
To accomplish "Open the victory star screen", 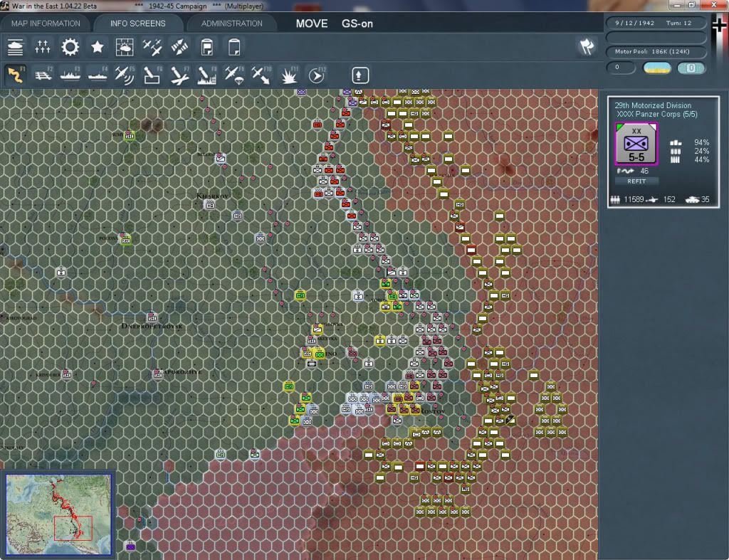I will 97,47.
